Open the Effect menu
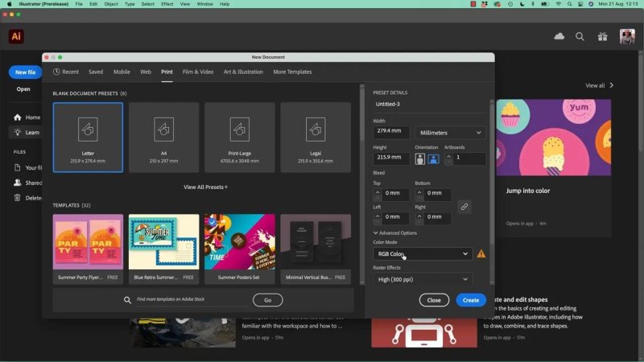 click(x=167, y=4)
